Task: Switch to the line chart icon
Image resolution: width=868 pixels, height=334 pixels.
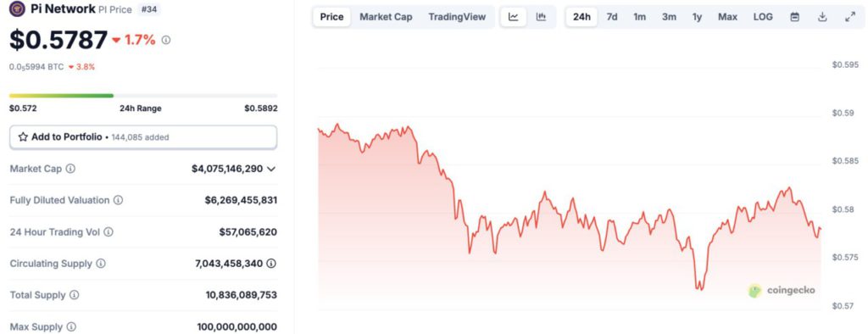Action: [513, 17]
